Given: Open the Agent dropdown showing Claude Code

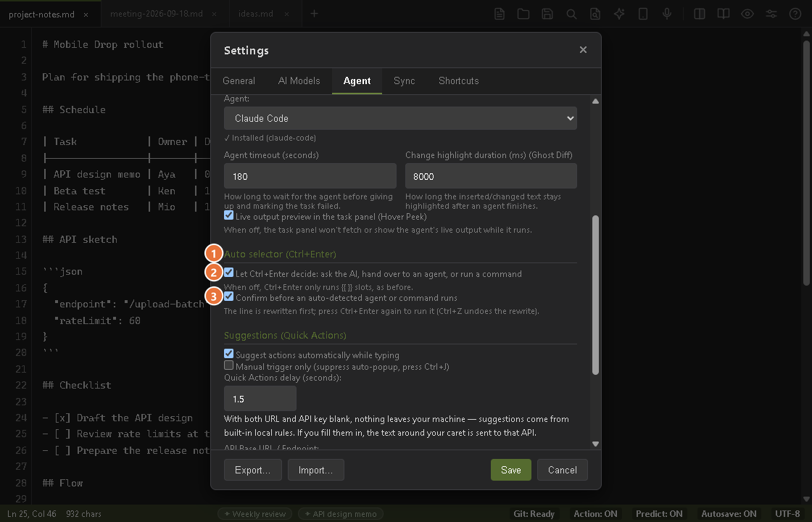Looking at the screenshot, I should pos(400,119).
